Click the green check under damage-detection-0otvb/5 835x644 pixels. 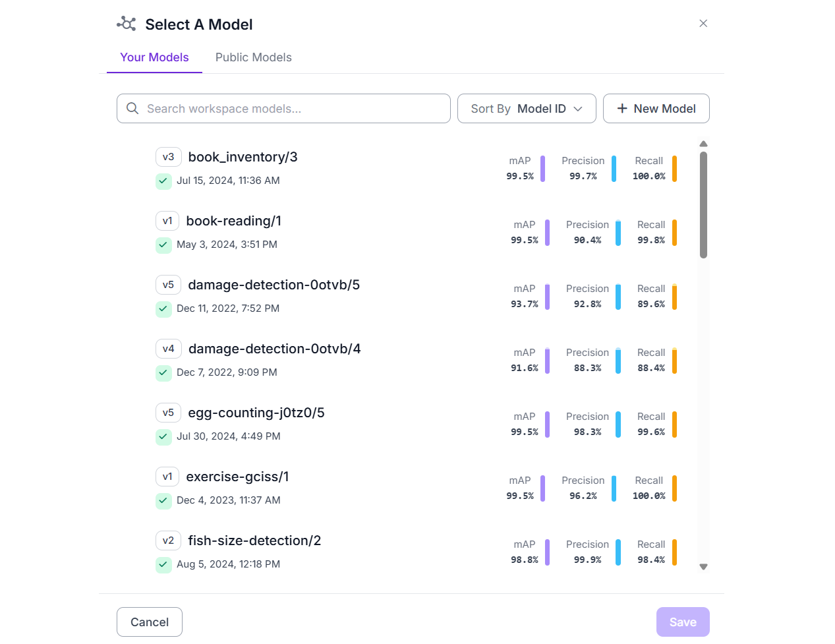click(163, 308)
